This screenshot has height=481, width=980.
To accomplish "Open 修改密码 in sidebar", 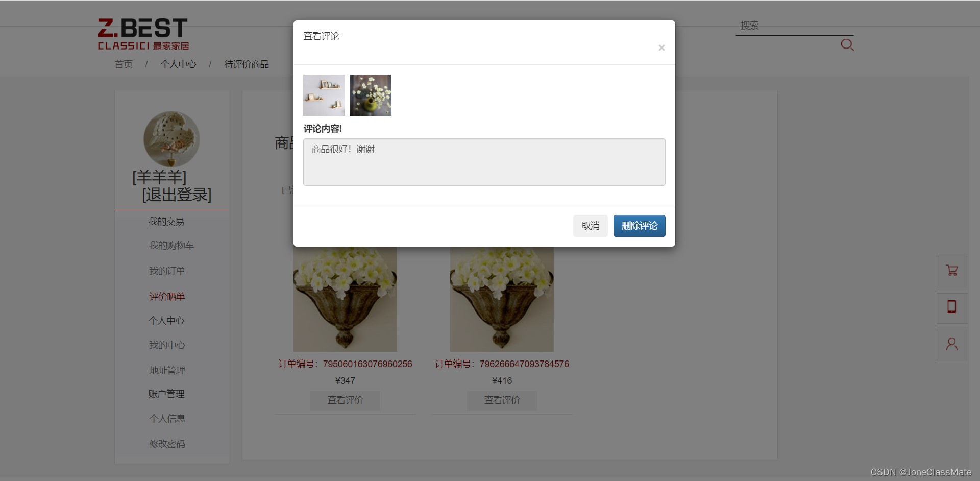I will pos(167,444).
